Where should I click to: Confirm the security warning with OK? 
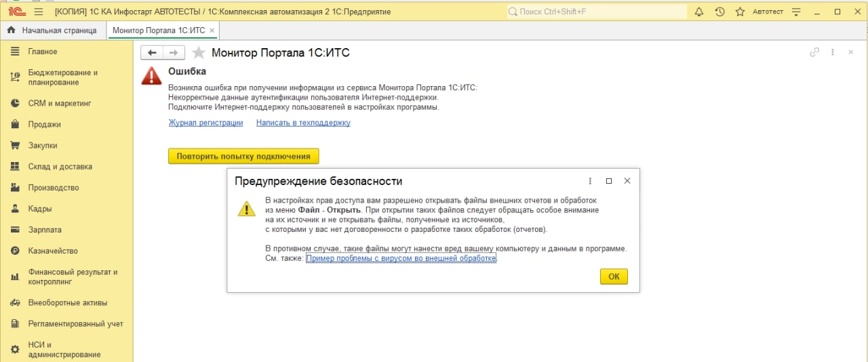click(614, 277)
